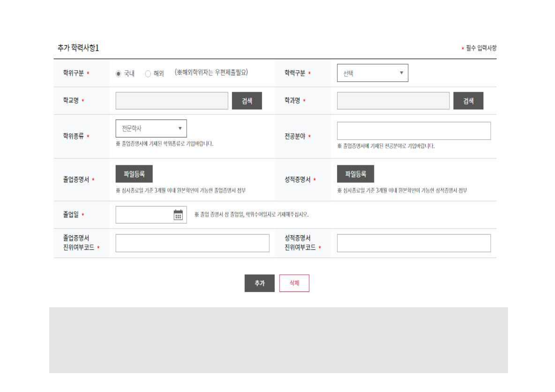555x392 pixels.
Task: Open the 학력구분 선택 dropdown
Action: click(372, 73)
